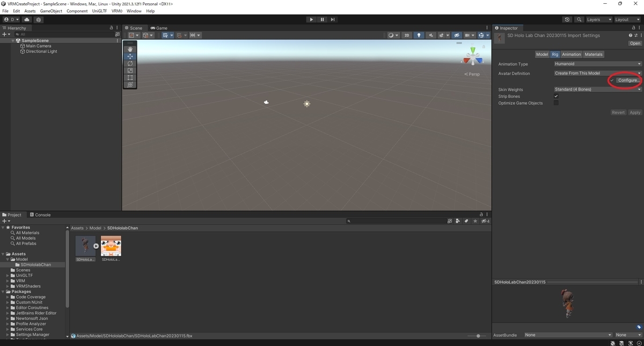
Task: Enable Optimize Game Objects checkbox
Action: click(556, 103)
